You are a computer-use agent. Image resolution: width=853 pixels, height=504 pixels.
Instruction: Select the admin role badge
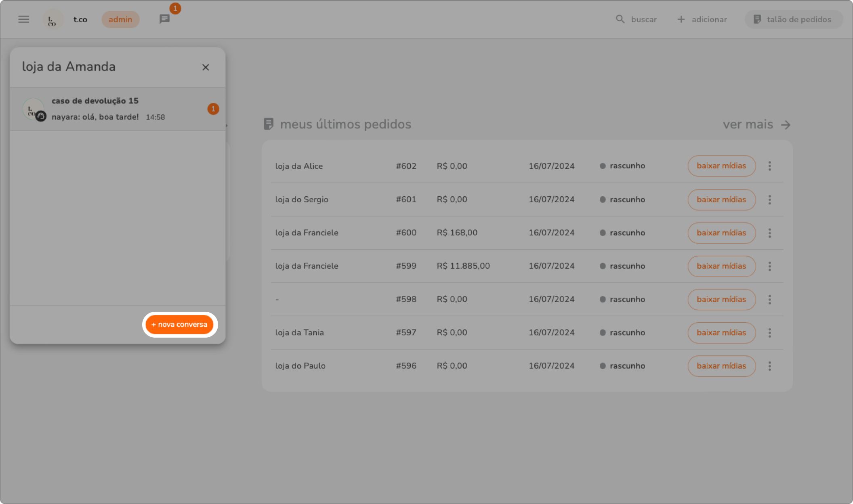[x=120, y=19]
